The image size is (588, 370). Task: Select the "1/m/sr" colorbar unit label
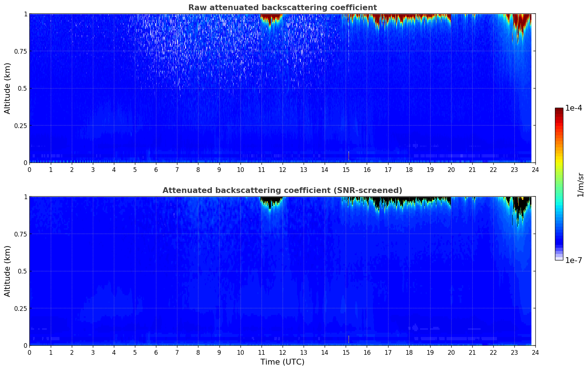(x=580, y=184)
